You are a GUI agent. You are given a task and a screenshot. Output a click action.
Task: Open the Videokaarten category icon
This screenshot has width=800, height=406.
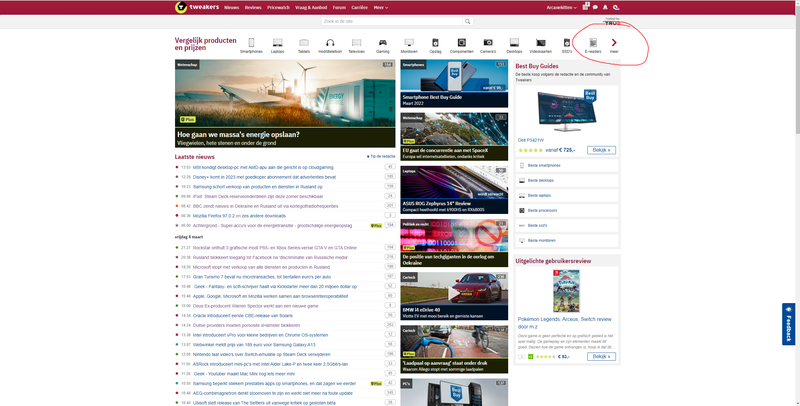(x=540, y=43)
